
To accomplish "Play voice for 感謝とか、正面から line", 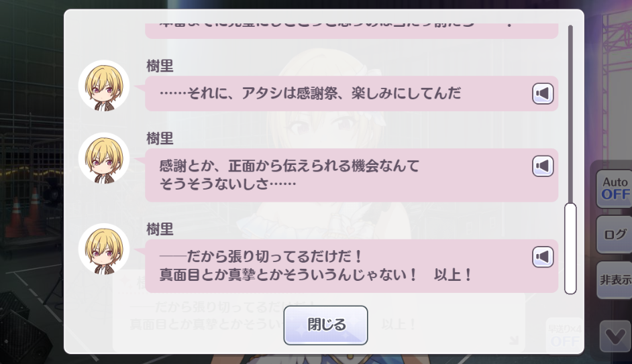I will 543,166.
